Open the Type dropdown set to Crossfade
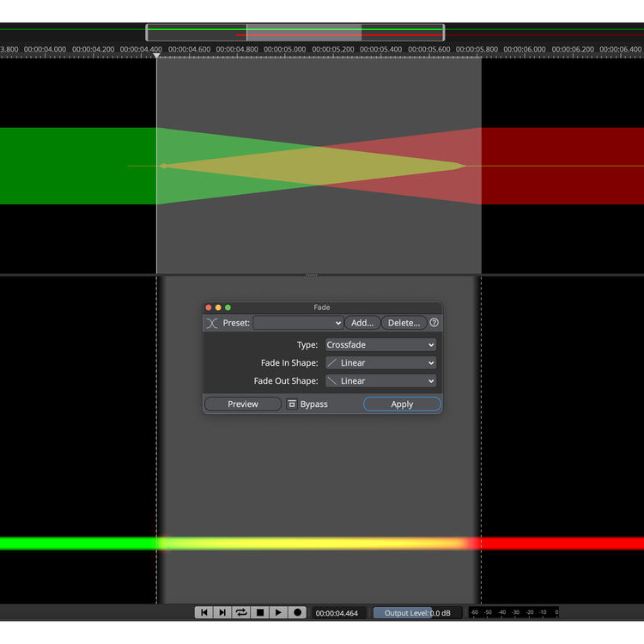Screen dimensions: 644x644 pyautogui.click(x=380, y=344)
